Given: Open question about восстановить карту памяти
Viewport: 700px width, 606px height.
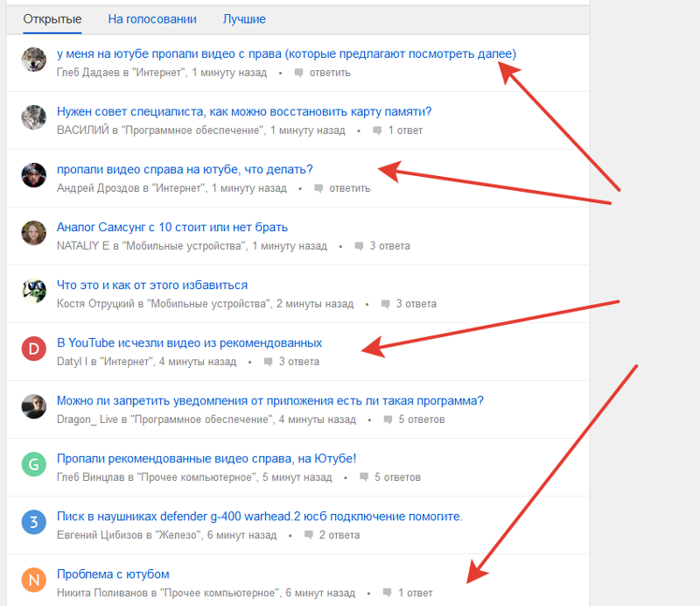Looking at the screenshot, I should tap(244, 111).
